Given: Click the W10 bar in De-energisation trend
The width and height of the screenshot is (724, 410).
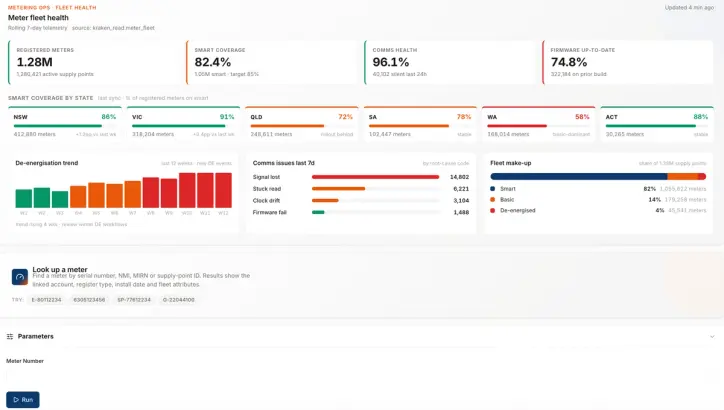Looking at the screenshot, I should (187, 190).
